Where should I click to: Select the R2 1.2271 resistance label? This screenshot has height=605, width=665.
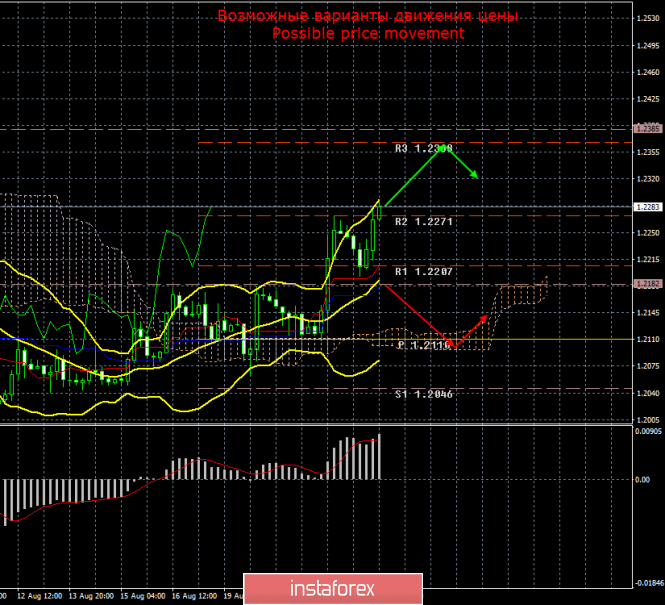pyautogui.click(x=424, y=222)
